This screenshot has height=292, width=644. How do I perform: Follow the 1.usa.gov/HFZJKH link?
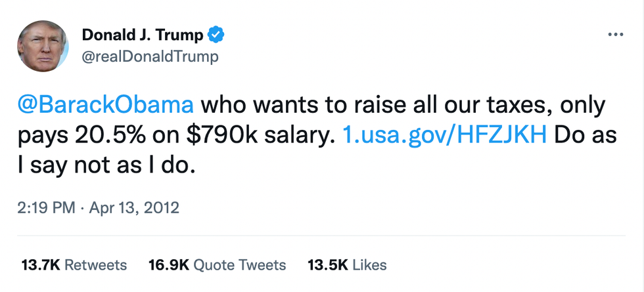click(x=446, y=135)
